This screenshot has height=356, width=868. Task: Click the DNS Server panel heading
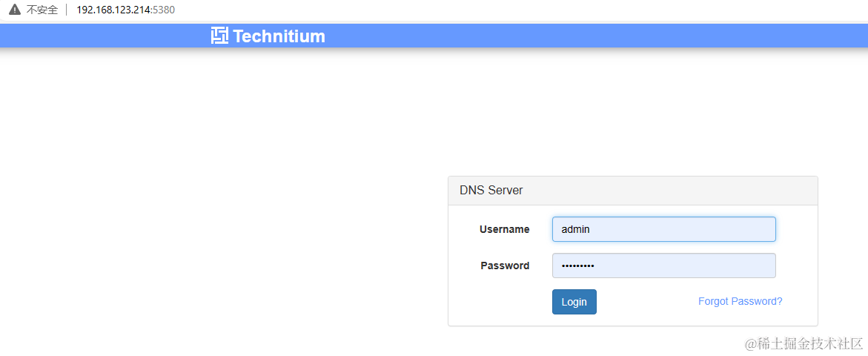pyautogui.click(x=491, y=191)
